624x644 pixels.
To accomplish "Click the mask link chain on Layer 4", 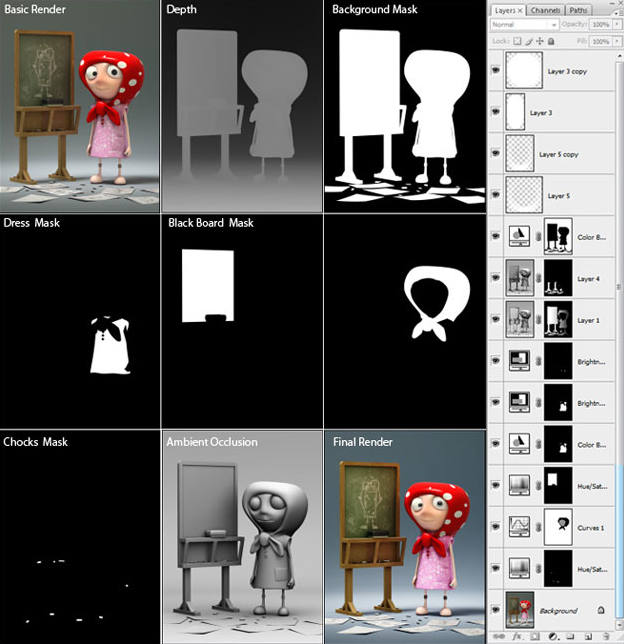I will coord(539,278).
